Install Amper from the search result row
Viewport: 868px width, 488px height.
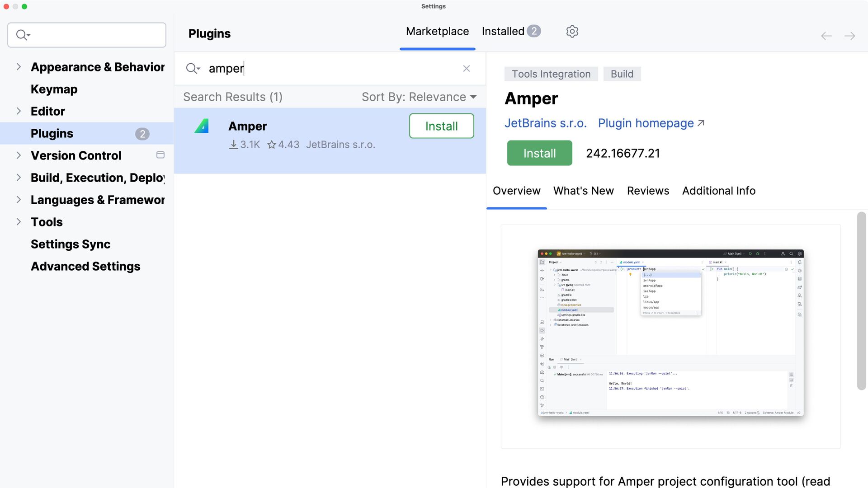pos(441,126)
